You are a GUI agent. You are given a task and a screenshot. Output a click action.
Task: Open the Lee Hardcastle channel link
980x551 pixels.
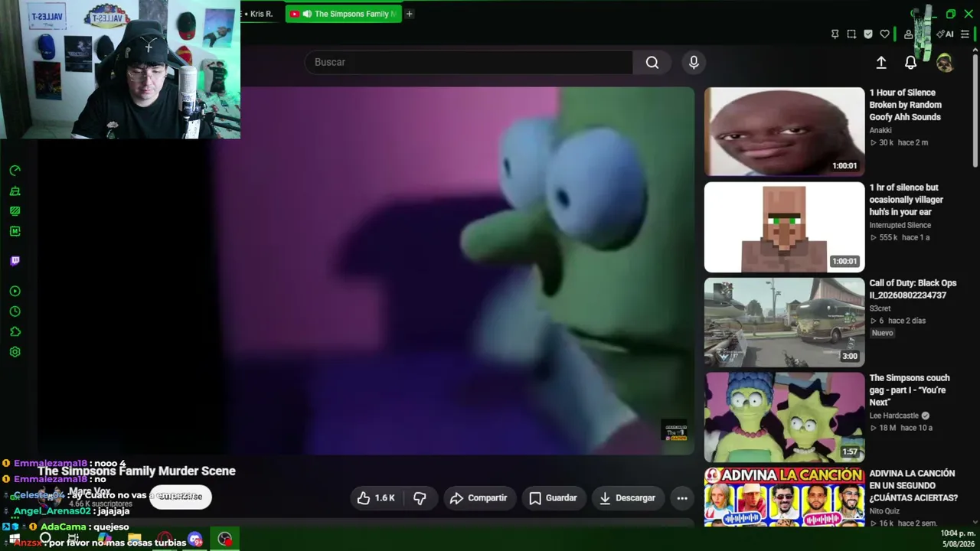tap(893, 416)
